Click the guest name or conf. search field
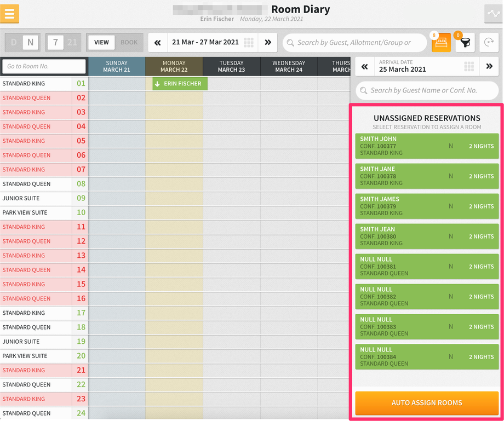The width and height of the screenshot is (504, 421). (427, 90)
